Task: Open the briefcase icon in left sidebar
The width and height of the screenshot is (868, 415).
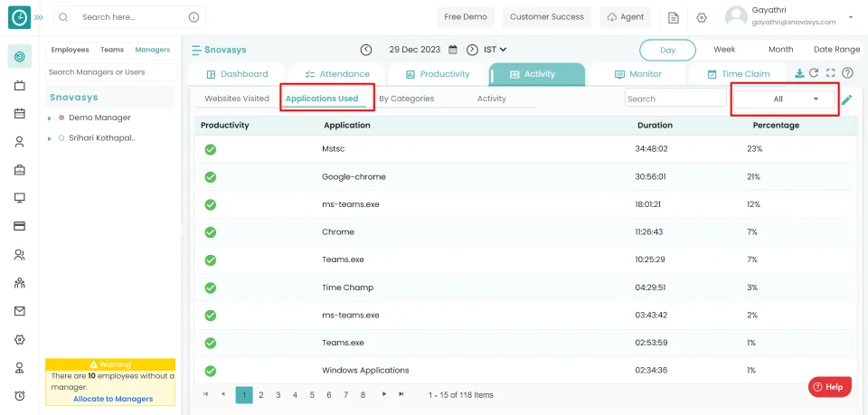Action: click(x=19, y=170)
